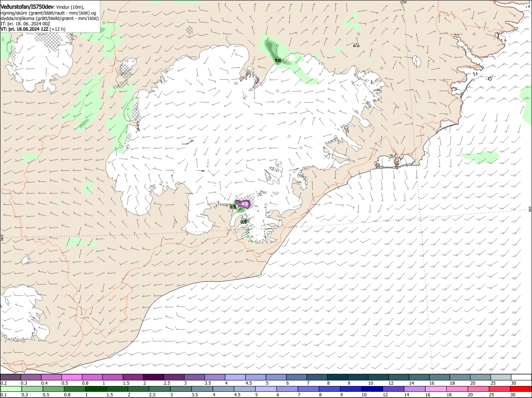Select top-row slate blue swatch between 6 and 7
Screen dimensions: 532x398
pos(297,377)
